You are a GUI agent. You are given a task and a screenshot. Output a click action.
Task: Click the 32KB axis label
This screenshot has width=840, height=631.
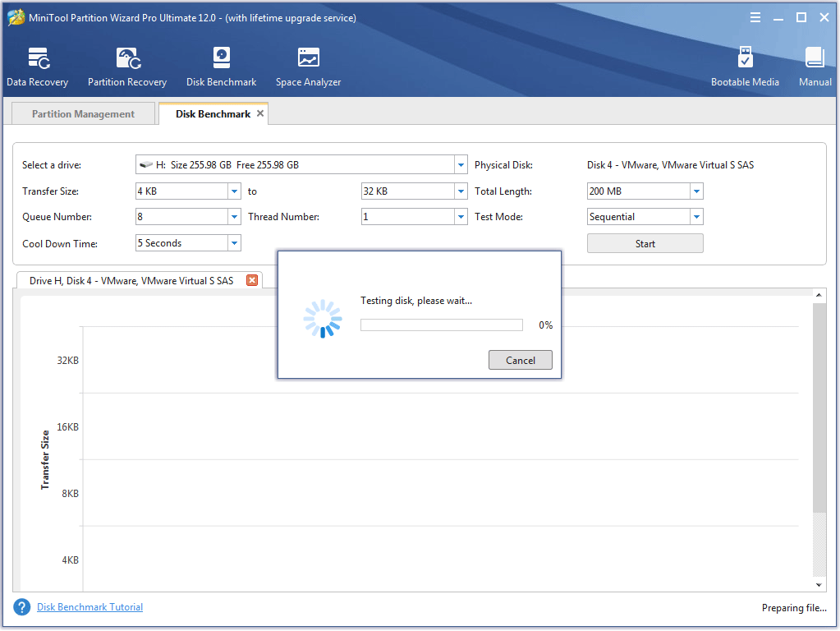[68, 360]
